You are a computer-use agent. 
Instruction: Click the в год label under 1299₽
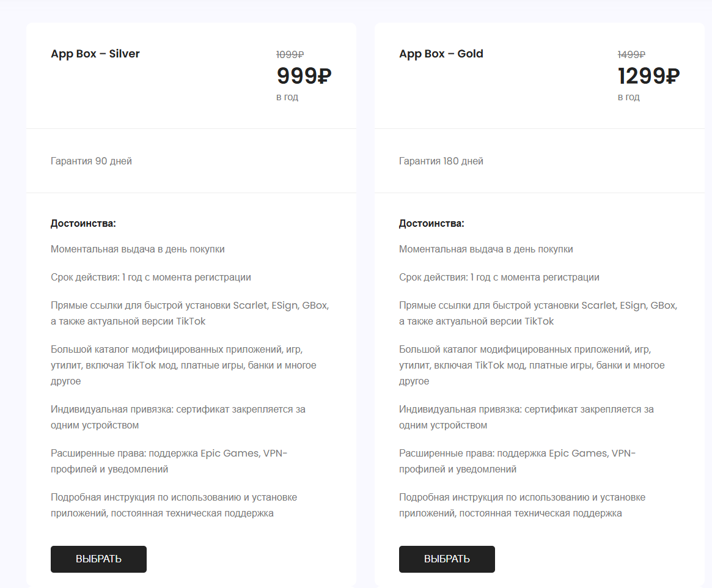pos(628,97)
